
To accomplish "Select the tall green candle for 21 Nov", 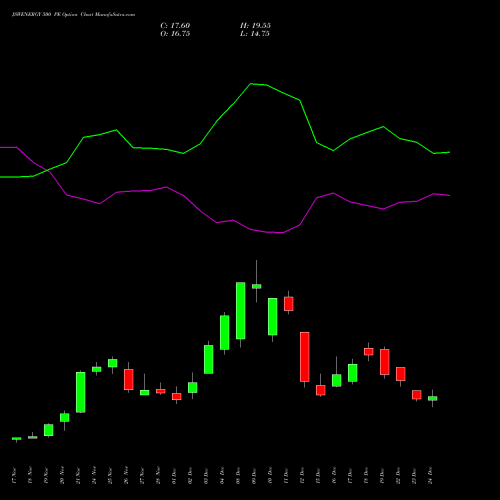I will (x=81, y=392).
